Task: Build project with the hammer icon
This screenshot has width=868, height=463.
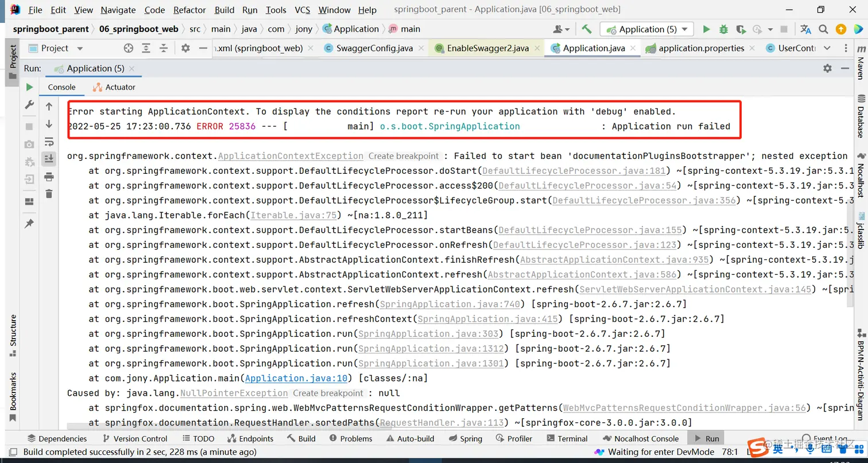Action: [586, 29]
